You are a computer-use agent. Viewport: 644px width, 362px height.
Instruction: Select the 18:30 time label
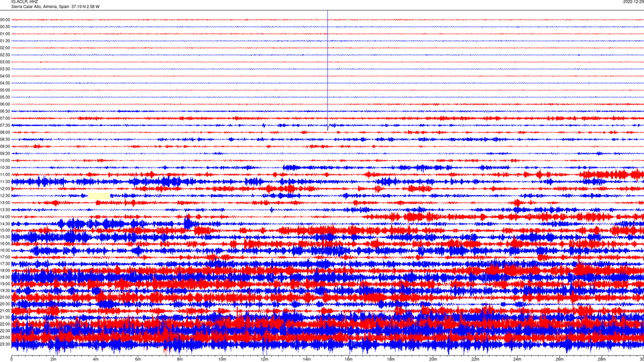pos(5,277)
